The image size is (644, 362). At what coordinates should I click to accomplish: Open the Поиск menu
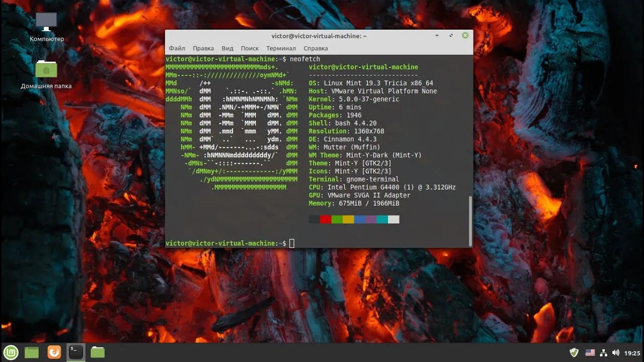(x=250, y=48)
